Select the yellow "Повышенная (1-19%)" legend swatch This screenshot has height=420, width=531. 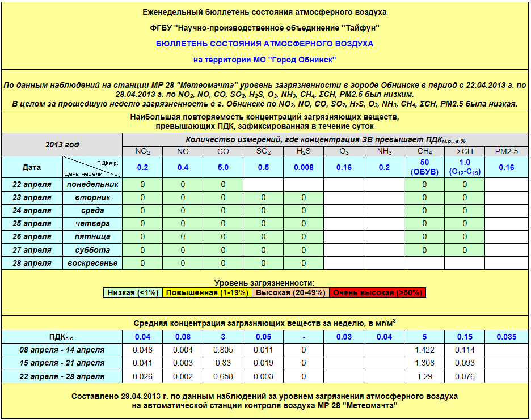click(208, 292)
